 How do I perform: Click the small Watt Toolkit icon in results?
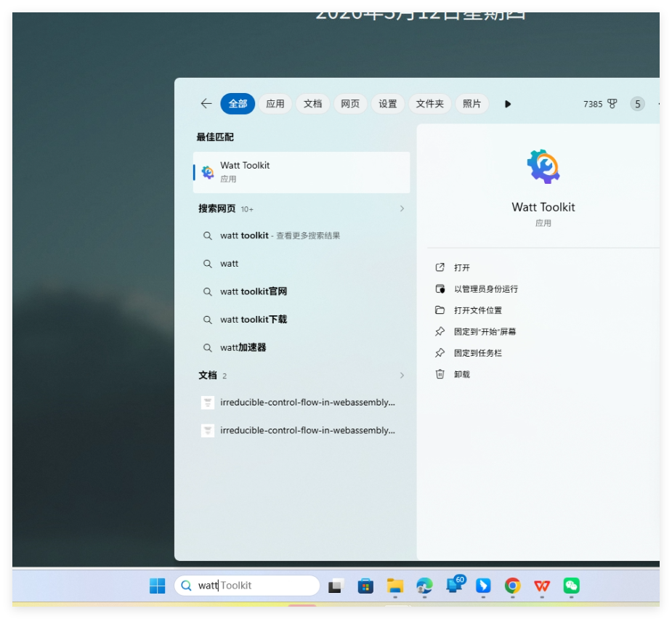click(x=208, y=172)
